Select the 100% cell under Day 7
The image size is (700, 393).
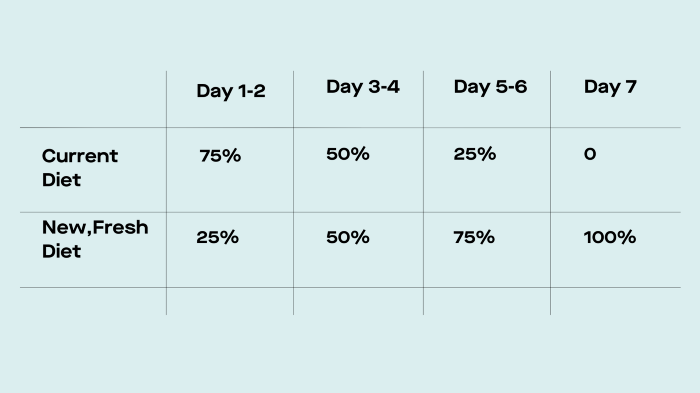coord(610,237)
